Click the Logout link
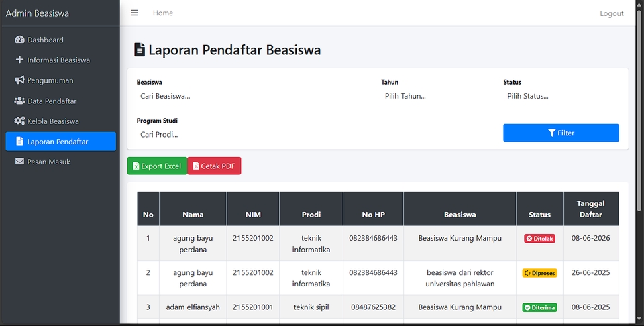 611,13
